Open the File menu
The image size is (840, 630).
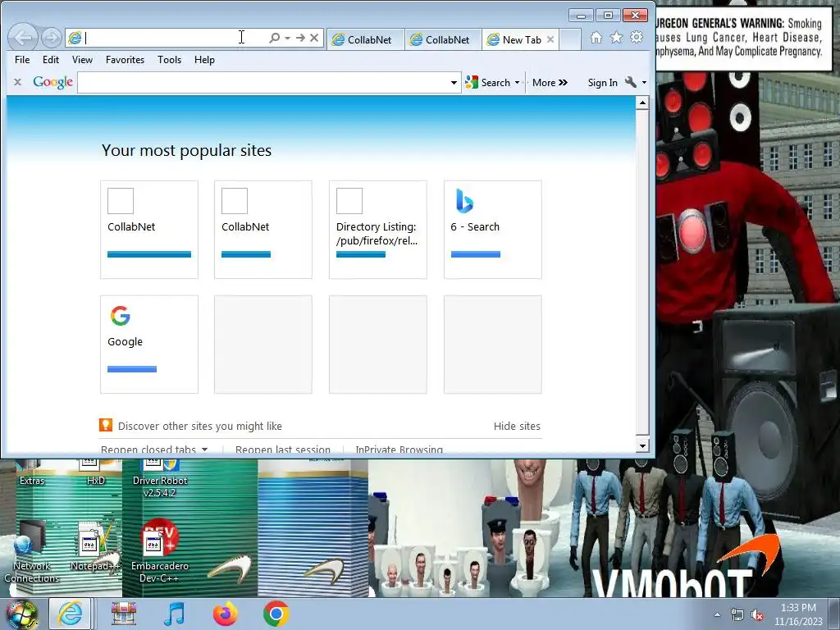[22, 59]
